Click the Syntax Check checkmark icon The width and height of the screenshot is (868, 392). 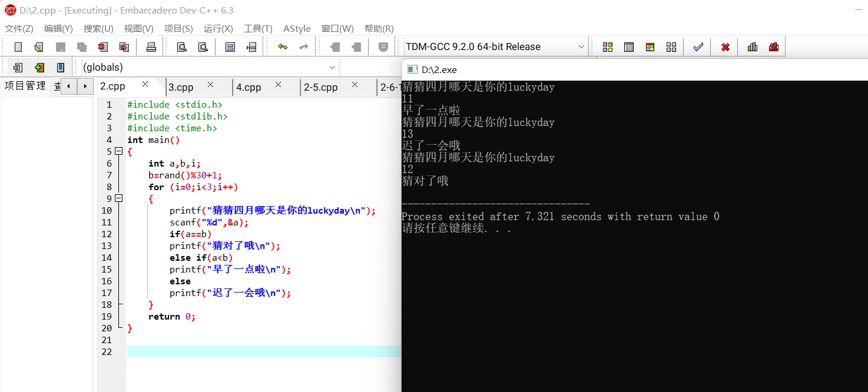(698, 47)
